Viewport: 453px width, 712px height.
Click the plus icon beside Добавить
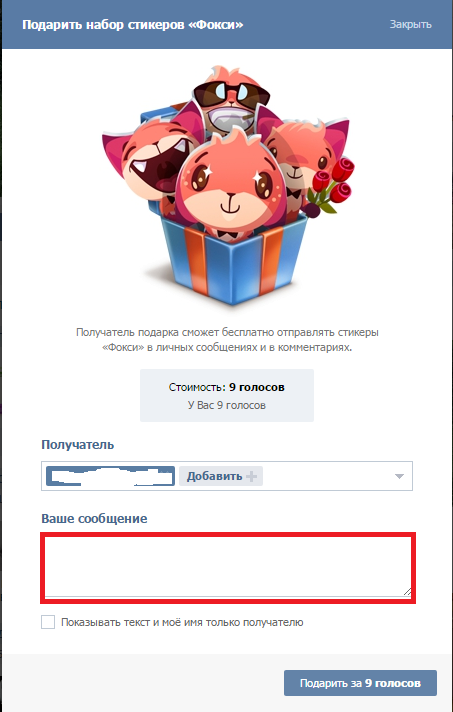[x=251, y=476]
